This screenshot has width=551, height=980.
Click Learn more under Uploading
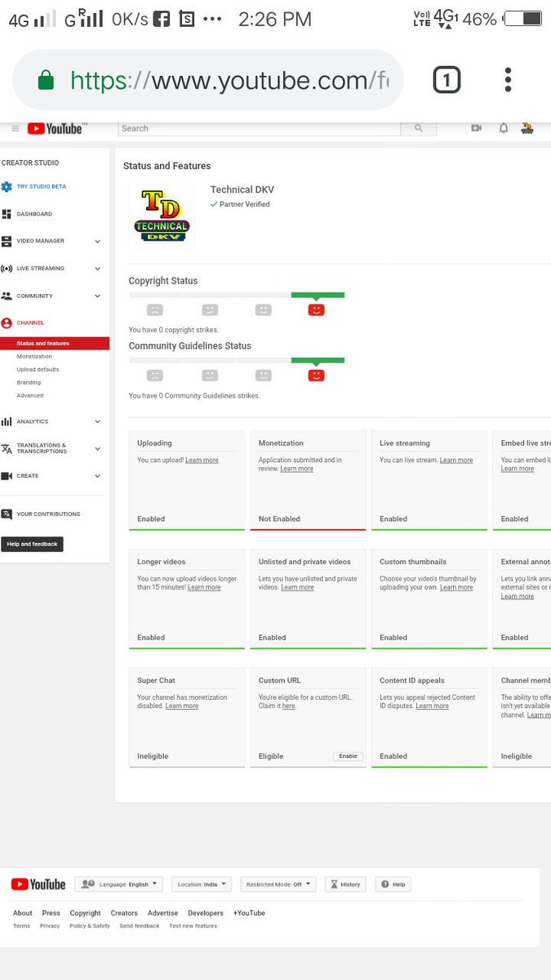pos(202,461)
